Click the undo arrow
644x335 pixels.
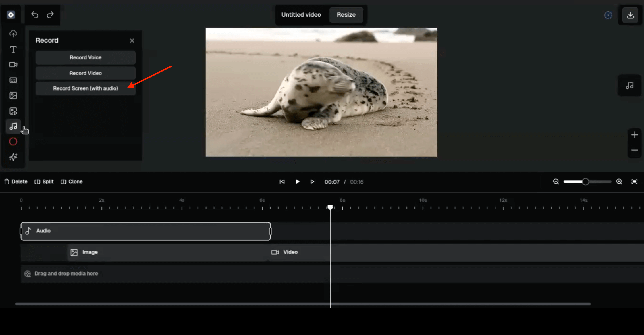coord(35,15)
